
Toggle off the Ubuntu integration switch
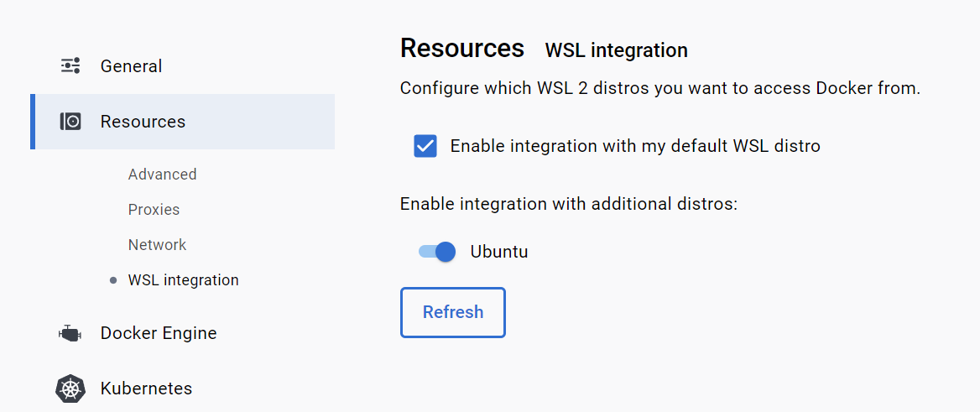[437, 252]
